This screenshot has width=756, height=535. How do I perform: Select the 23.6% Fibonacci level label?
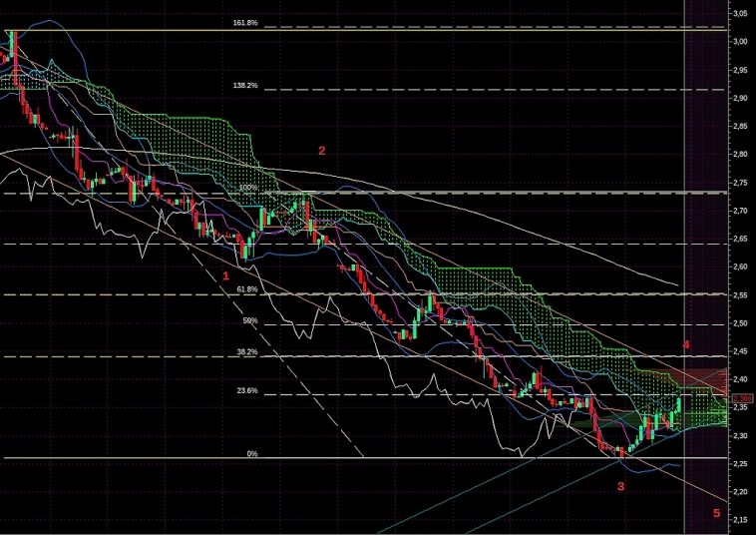point(247,390)
